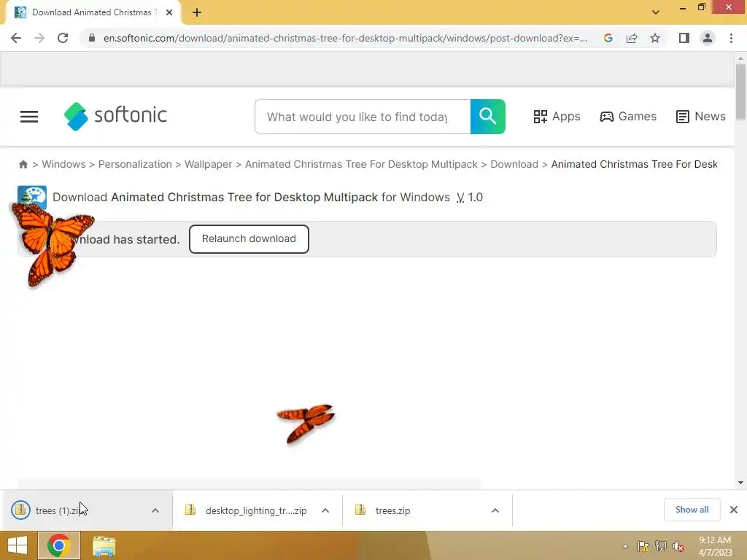This screenshot has height=560, width=747.
Task: Follow the Wallpaper breadcrumb link
Action: pos(208,164)
